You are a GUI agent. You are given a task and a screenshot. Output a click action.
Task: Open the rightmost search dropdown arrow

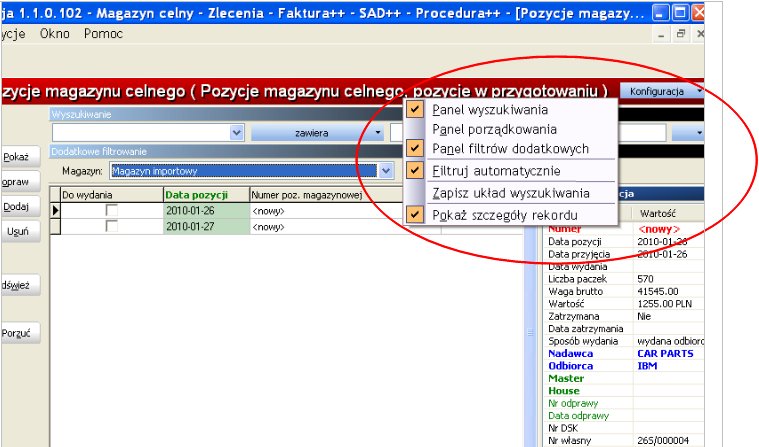pyautogui.click(x=689, y=132)
